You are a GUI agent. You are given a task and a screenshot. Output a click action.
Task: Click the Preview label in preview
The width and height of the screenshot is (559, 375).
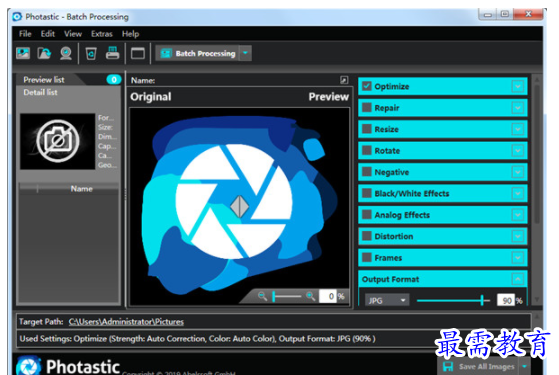[329, 97]
